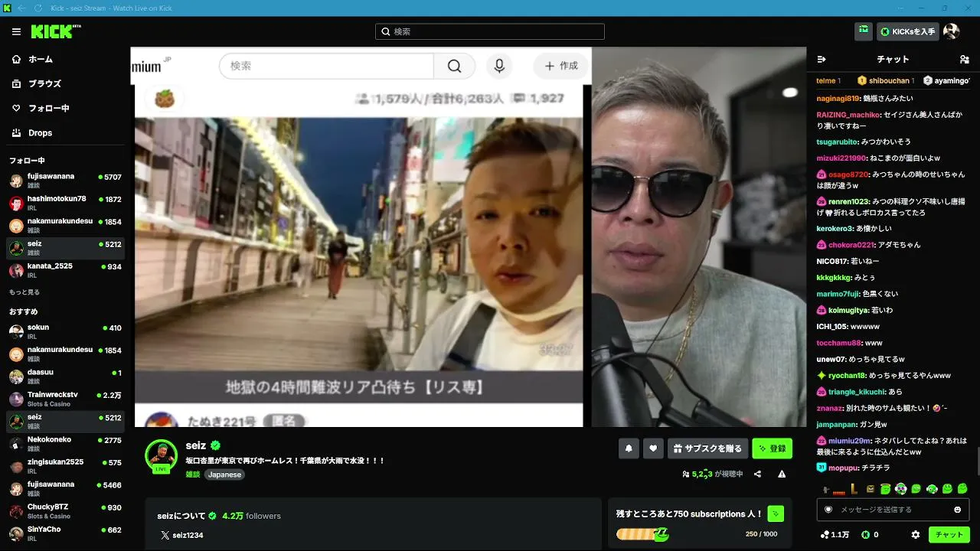Screen dimensions: 980x551
Task: Click the サブスクを贈る gift button
Action: (707, 448)
